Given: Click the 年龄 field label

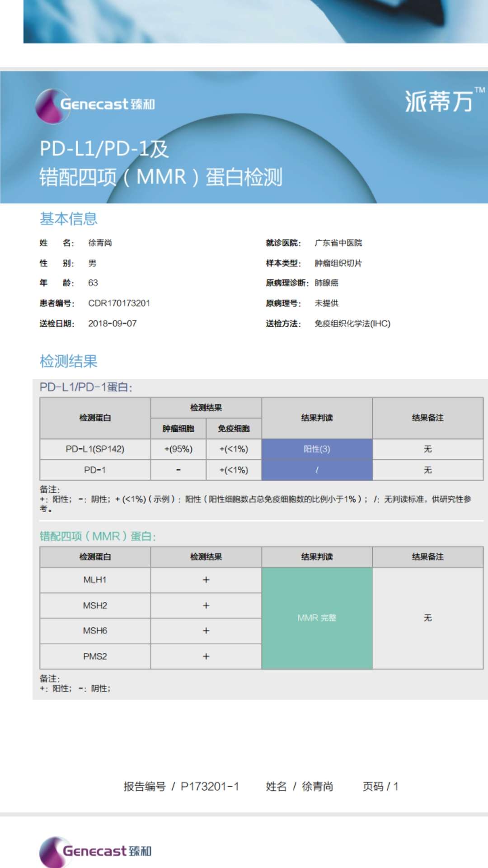Looking at the screenshot, I should coord(57,283).
